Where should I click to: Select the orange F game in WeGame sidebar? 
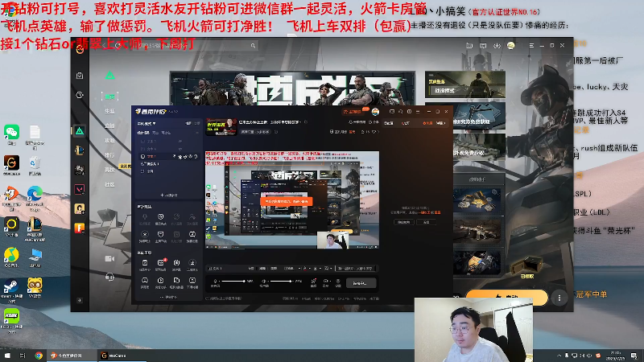pyautogui.click(x=80, y=228)
